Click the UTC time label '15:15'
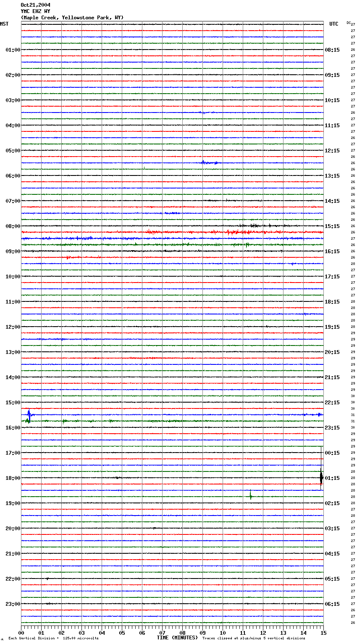This screenshot has height=644, width=357. pyautogui.click(x=332, y=226)
